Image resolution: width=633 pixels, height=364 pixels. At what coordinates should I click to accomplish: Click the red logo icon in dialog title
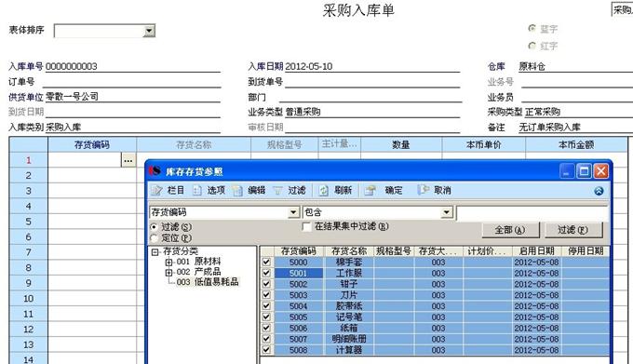[x=155, y=171]
